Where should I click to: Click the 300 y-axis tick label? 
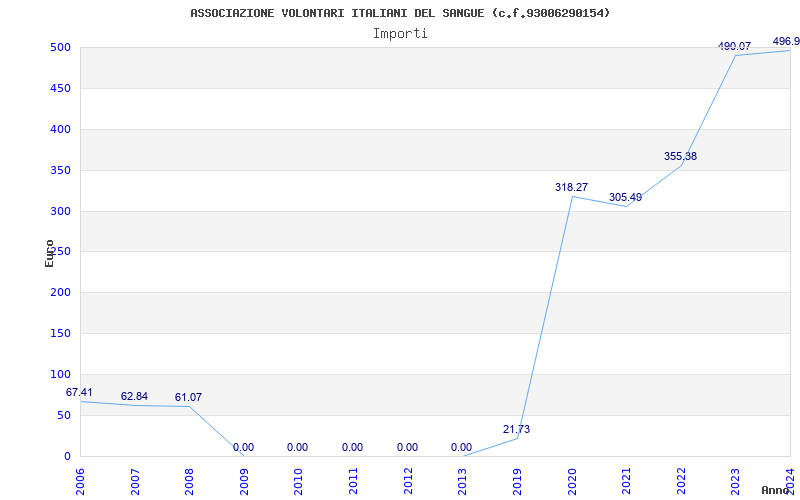pos(60,211)
